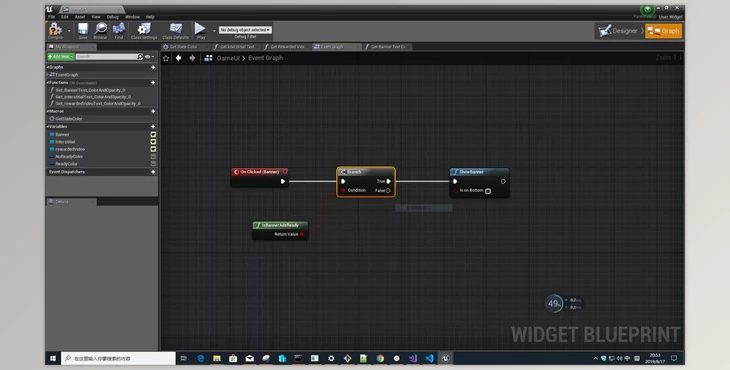Open Browse in the toolbar
This screenshot has width=730, height=370.
[100, 30]
